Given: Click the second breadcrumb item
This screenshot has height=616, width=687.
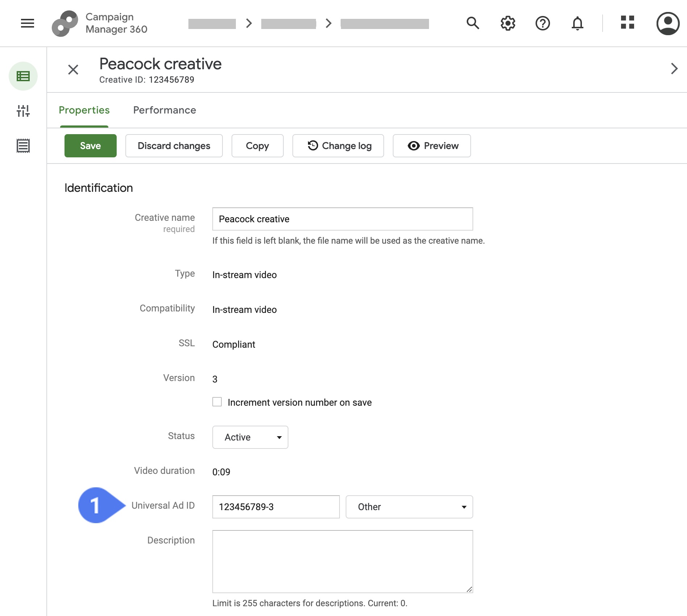Looking at the screenshot, I should pyautogui.click(x=289, y=24).
